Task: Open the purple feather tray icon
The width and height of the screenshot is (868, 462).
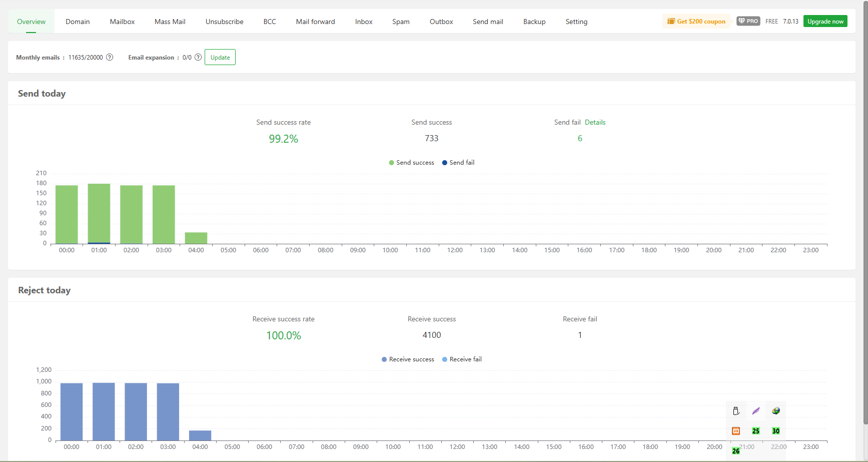Action: click(756, 411)
